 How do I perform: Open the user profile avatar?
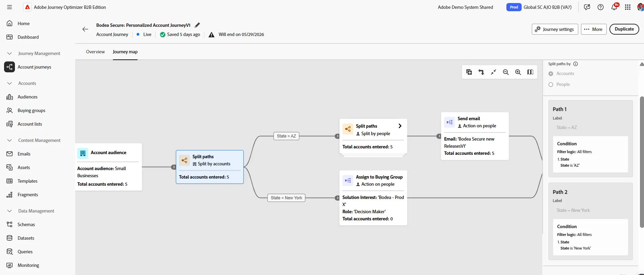coord(640,7)
